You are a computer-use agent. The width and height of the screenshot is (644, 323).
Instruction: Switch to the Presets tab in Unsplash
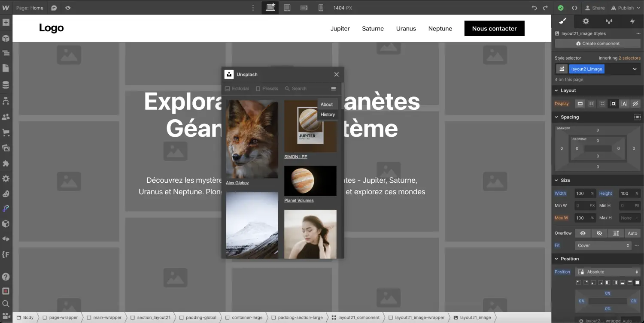pos(267,88)
